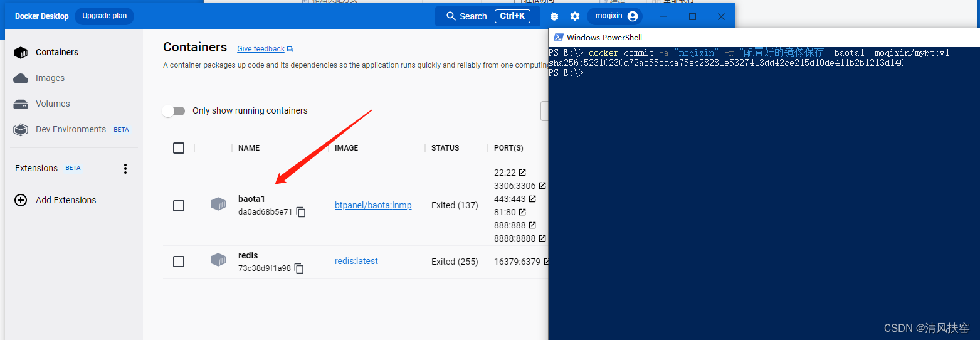Viewport: 980px width, 340px height.
Task: Click the redis container icon
Action: point(218,260)
